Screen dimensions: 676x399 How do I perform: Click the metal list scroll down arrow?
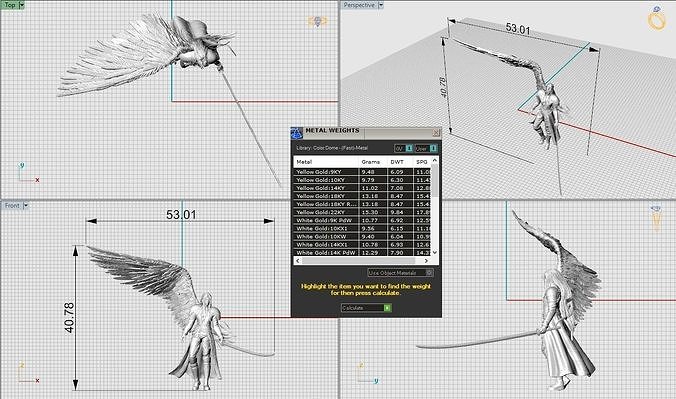(x=435, y=252)
